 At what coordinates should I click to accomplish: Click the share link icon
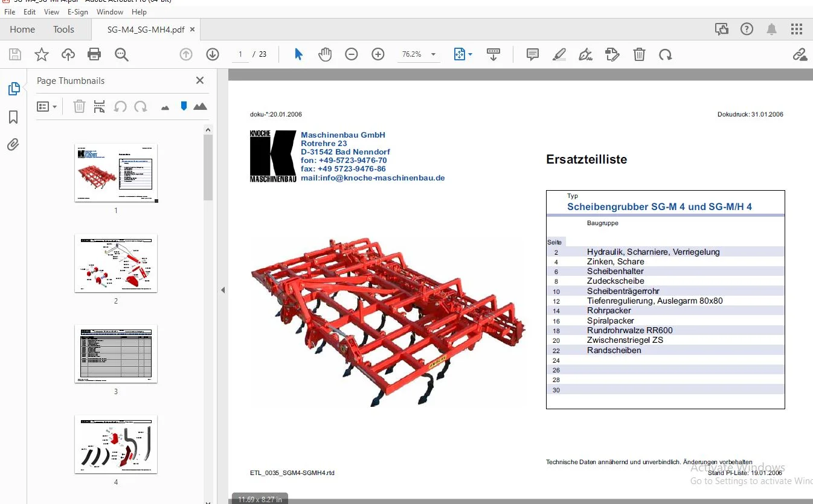(x=800, y=55)
